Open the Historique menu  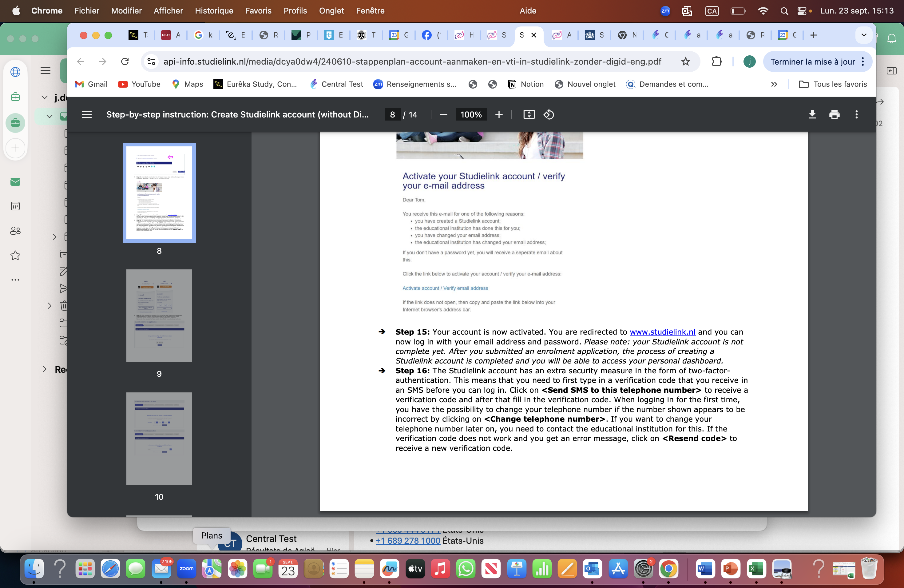[214, 11]
